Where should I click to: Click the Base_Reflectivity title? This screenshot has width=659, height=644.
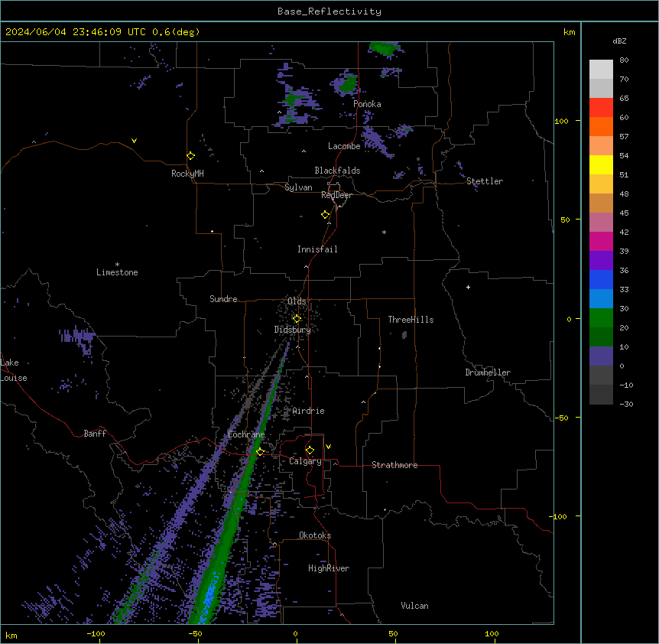pos(329,11)
